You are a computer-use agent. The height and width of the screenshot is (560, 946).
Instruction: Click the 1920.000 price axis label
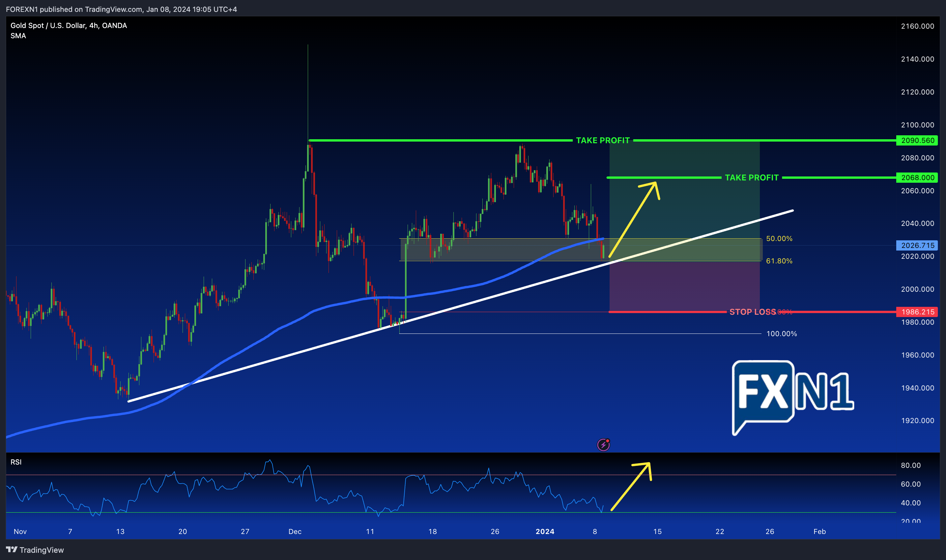[x=917, y=420]
